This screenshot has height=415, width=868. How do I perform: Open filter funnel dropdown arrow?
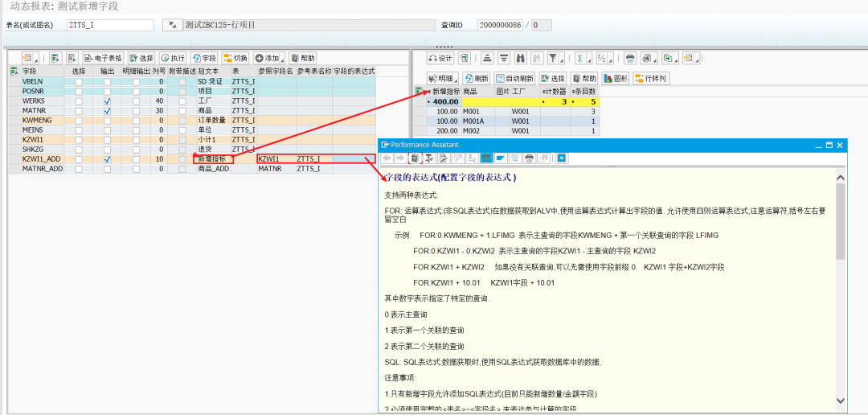pos(561,60)
